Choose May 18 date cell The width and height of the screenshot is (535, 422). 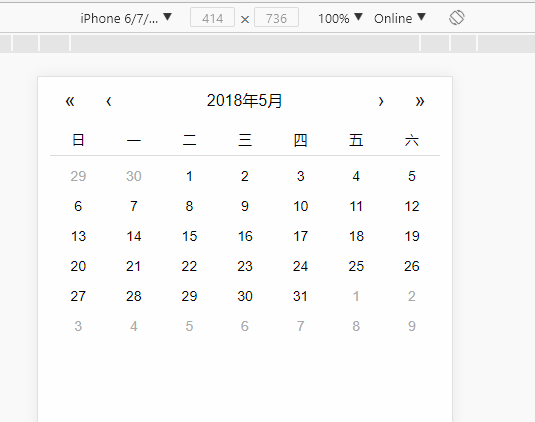[356, 236]
